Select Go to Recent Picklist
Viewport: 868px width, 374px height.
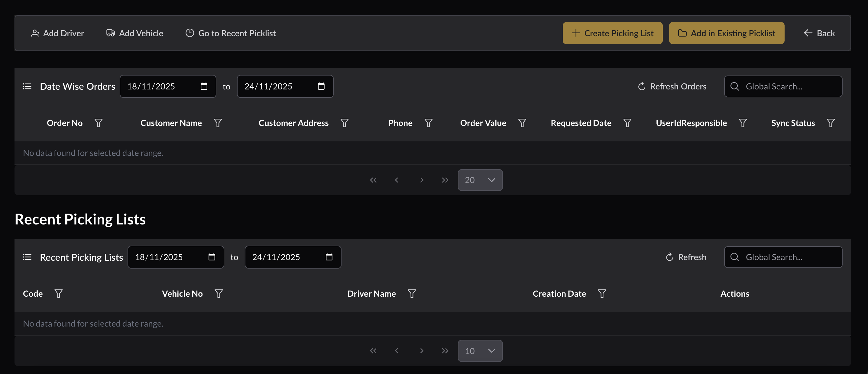pyautogui.click(x=231, y=33)
